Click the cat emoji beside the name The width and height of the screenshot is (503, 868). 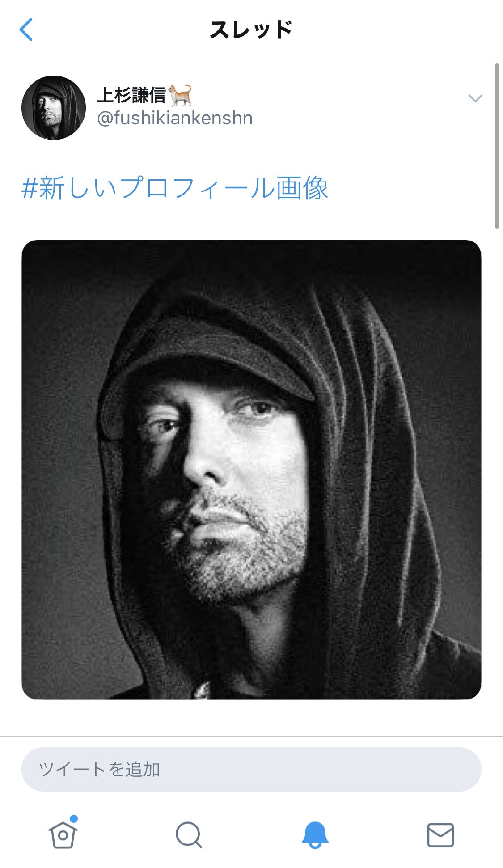[x=180, y=95]
